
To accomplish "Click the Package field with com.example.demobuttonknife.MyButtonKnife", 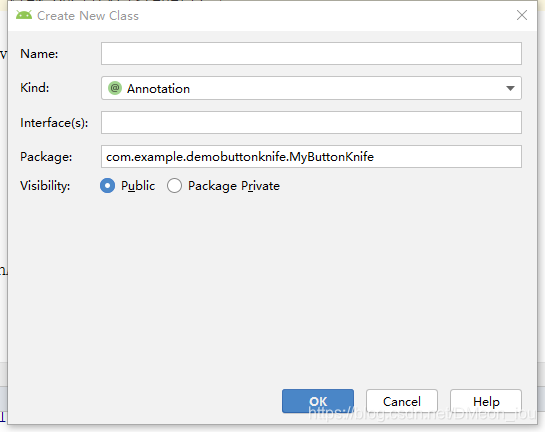I will coord(311,157).
